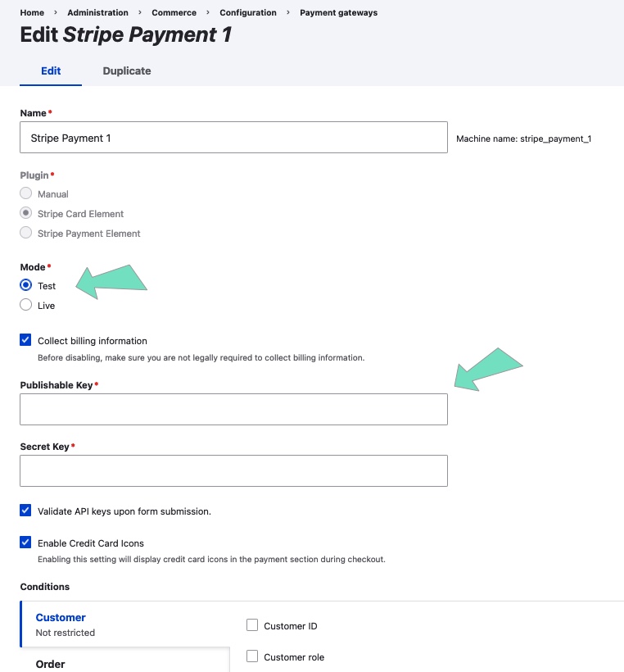Viewport: 624px width, 672px height.
Task: Check the Customer role condition
Action: click(x=252, y=656)
